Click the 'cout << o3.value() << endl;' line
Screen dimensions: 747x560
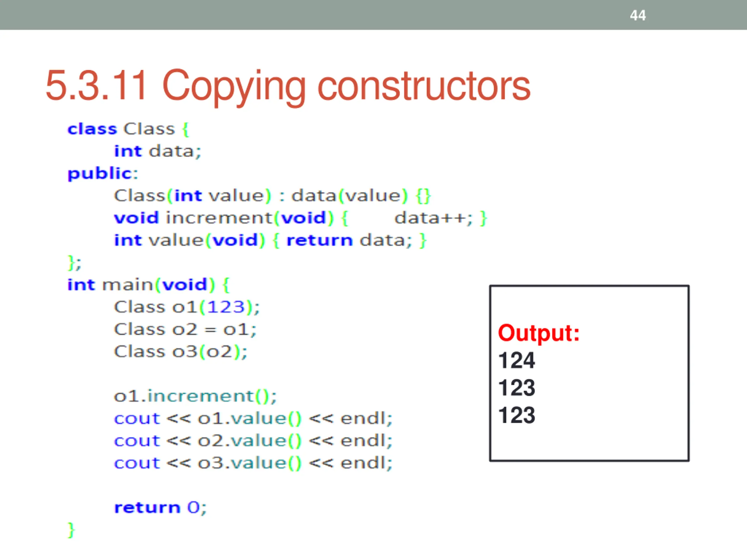(x=253, y=463)
